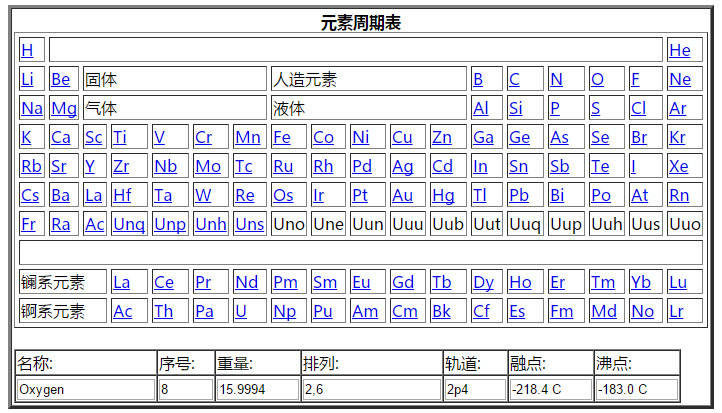Select the Rn radon link
Viewport: 722px width, 413px height.
[679, 195]
